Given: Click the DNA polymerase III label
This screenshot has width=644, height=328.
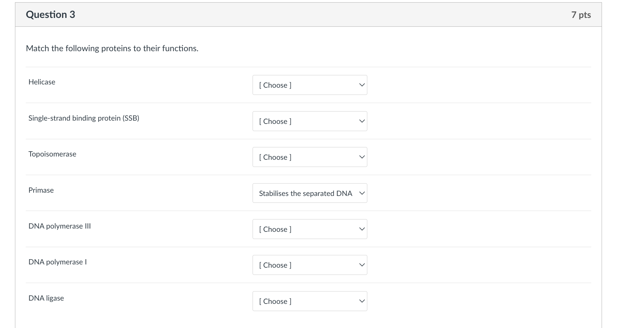Looking at the screenshot, I should 60,226.
